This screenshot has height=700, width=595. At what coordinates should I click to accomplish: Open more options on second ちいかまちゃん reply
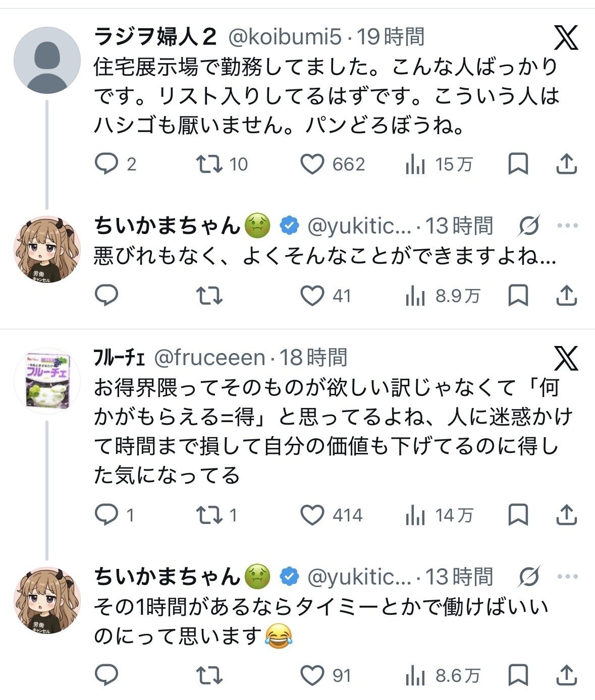tap(568, 576)
